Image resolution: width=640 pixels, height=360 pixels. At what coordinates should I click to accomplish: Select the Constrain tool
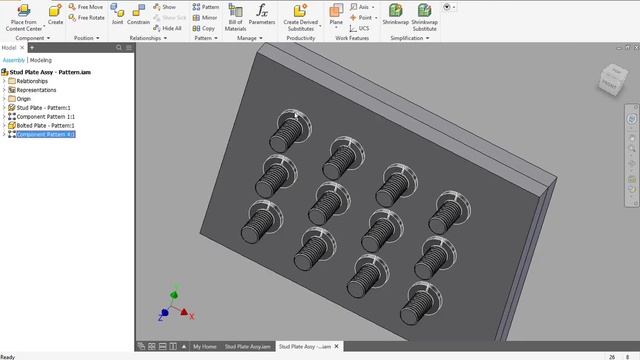(x=138, y=15)
